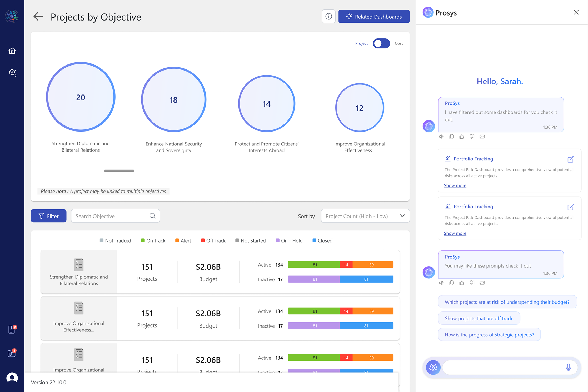Viewport: 588px width, 392px height.
Task: Copy the first ProSys message
Action: [x=451, y=137]
